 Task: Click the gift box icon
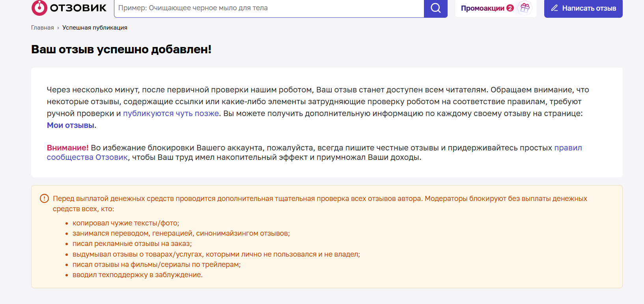click(525, 8)
